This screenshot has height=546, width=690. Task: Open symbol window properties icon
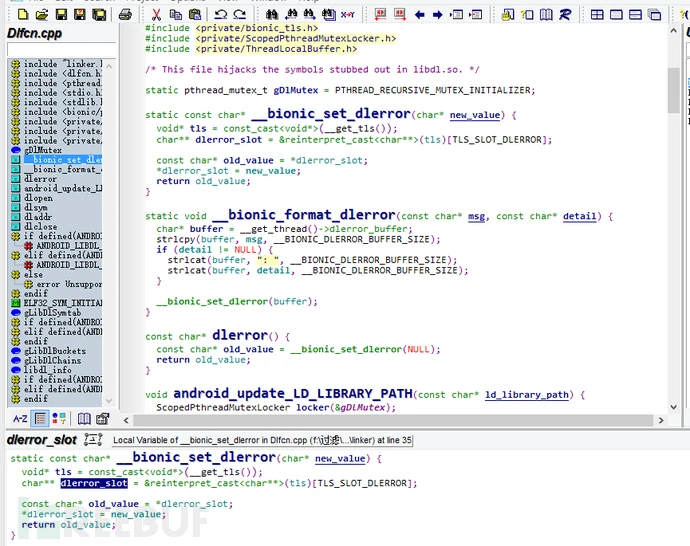coord(103,418)
